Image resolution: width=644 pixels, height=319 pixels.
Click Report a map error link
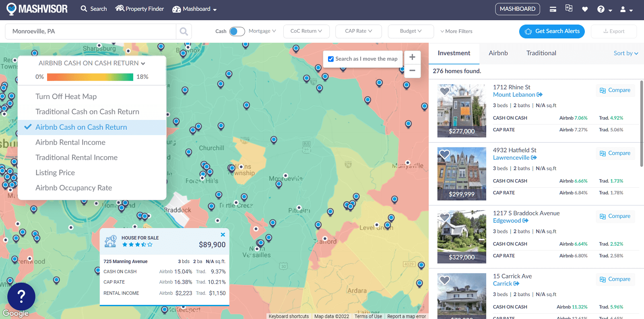[407, 316]
